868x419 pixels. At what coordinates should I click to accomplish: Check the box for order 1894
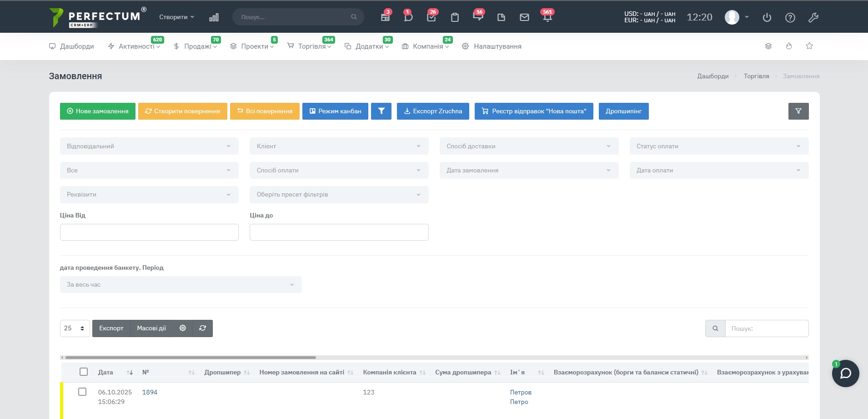[82, 392]
